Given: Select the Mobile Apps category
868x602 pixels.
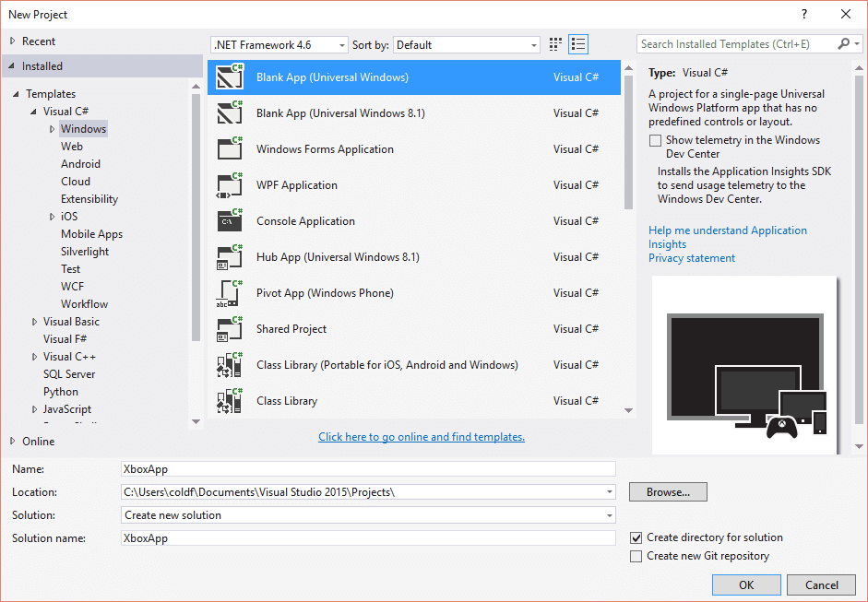Looking at the screenshot, I should (92, 234).
